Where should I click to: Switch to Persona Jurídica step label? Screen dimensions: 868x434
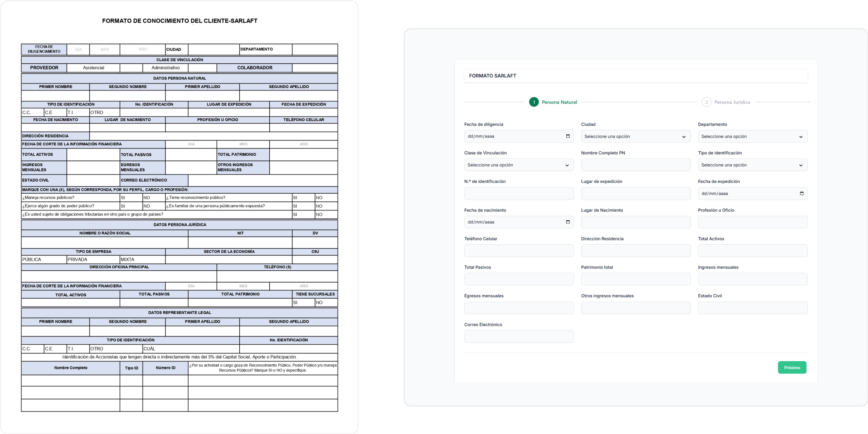pyautogui.click(x=732, y=102)
